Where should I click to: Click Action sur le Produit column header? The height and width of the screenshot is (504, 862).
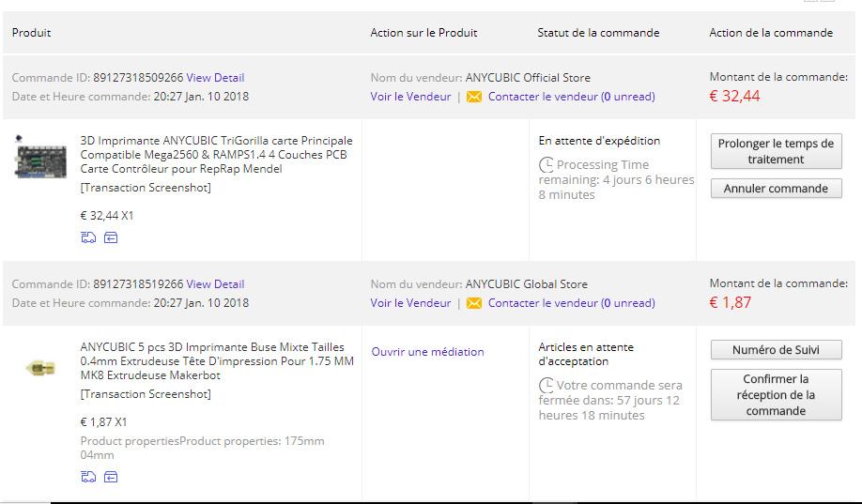(423, 33)
